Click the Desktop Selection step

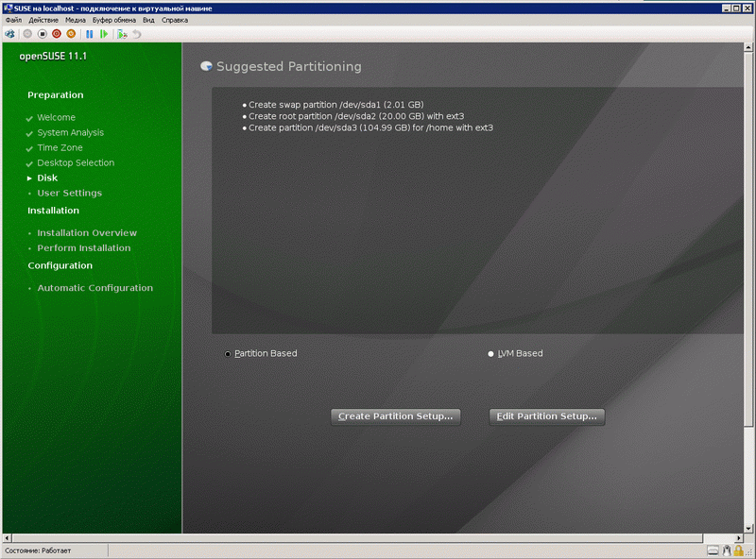coord(76,162)
